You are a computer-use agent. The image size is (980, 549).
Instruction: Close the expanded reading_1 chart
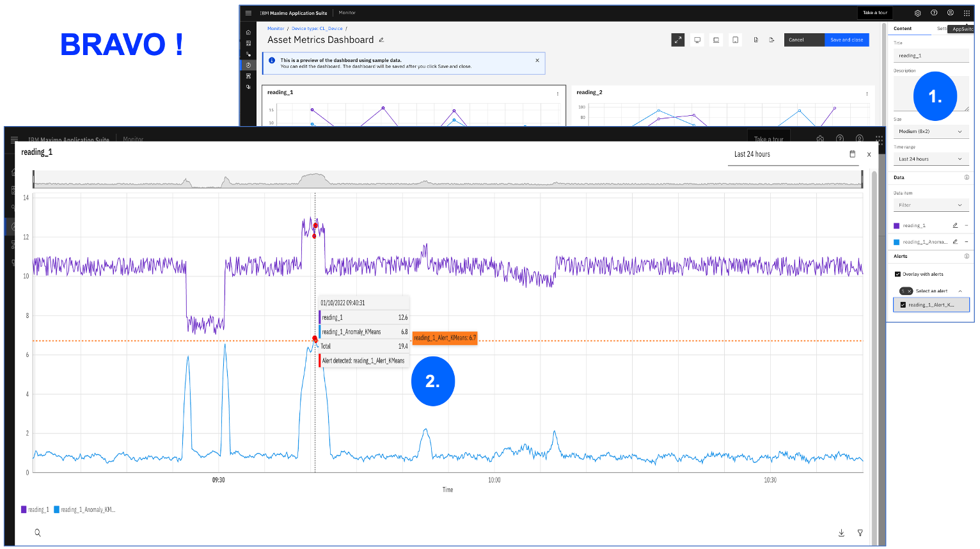[x=869, y=154]
